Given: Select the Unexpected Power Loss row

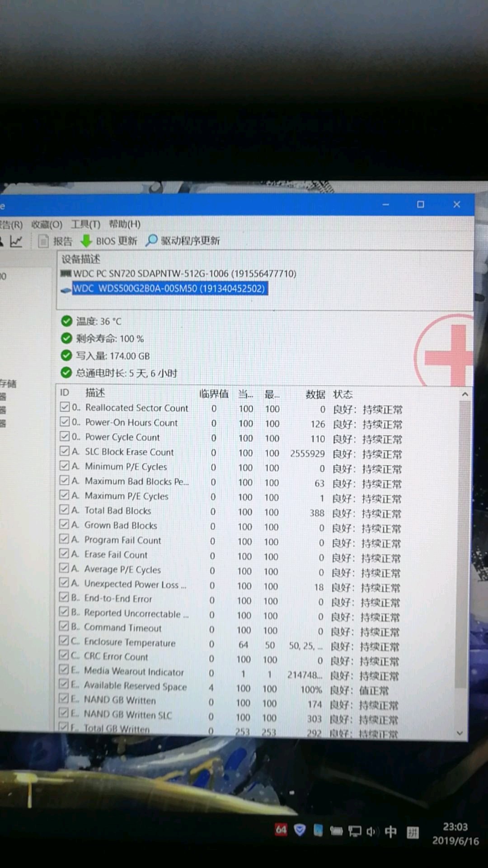Looking at the screenshot, I should click(230, 586).
